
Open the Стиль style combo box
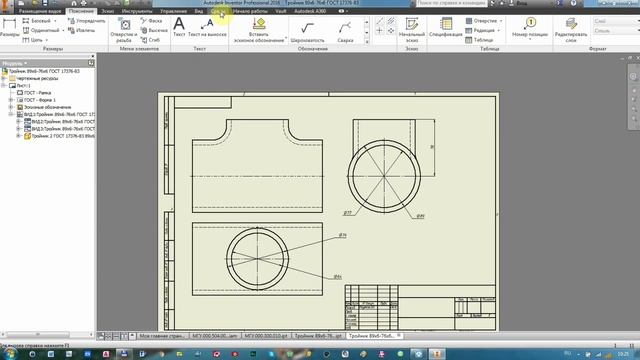point(616,31)
